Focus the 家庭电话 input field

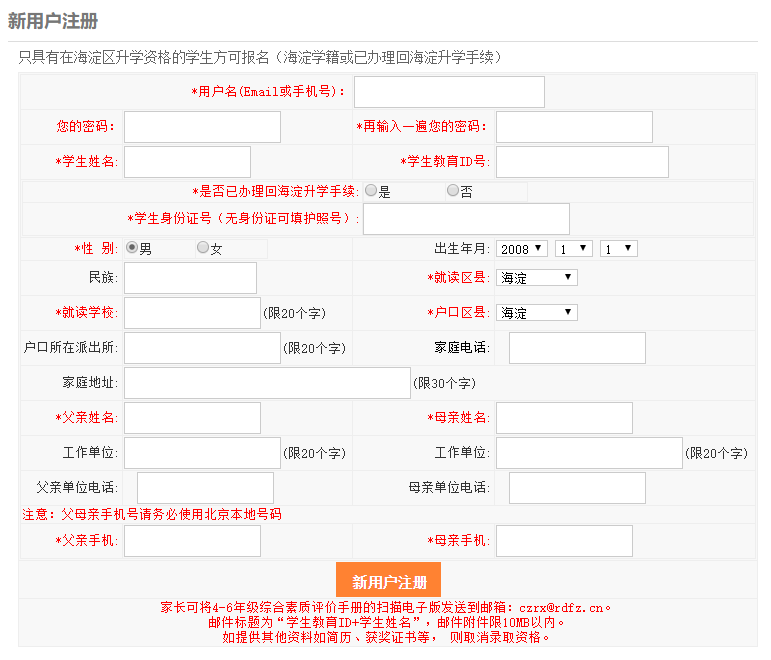577,348
